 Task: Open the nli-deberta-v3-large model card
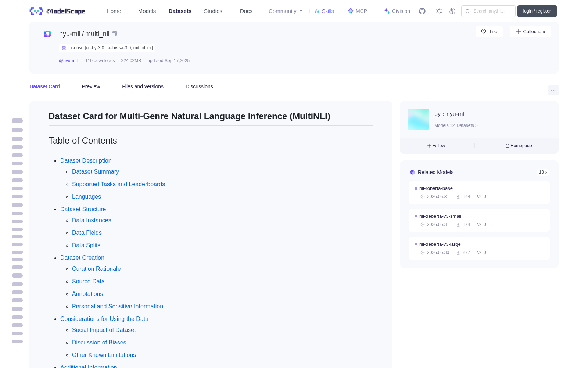[479, 248]
